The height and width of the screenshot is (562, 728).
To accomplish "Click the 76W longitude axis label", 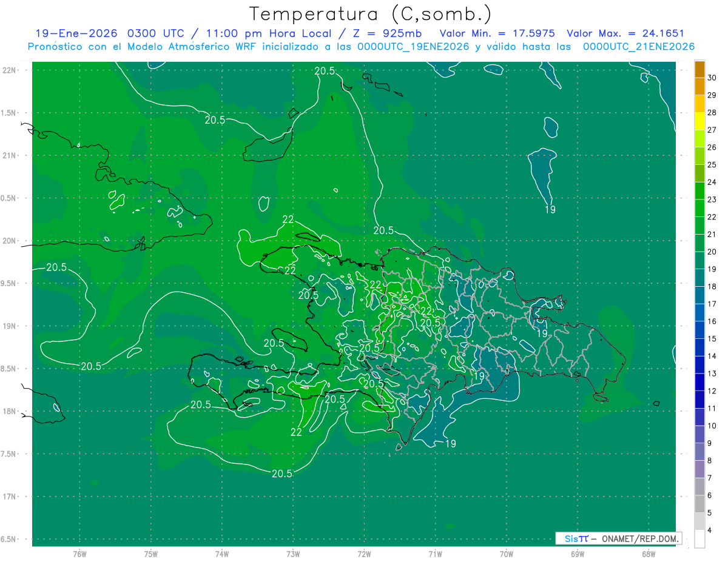I will (79, 554).
